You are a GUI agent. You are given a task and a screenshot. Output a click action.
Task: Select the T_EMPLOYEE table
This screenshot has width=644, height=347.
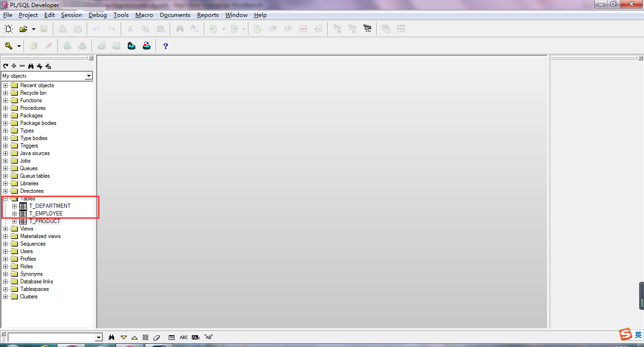[x=46, y=214]
